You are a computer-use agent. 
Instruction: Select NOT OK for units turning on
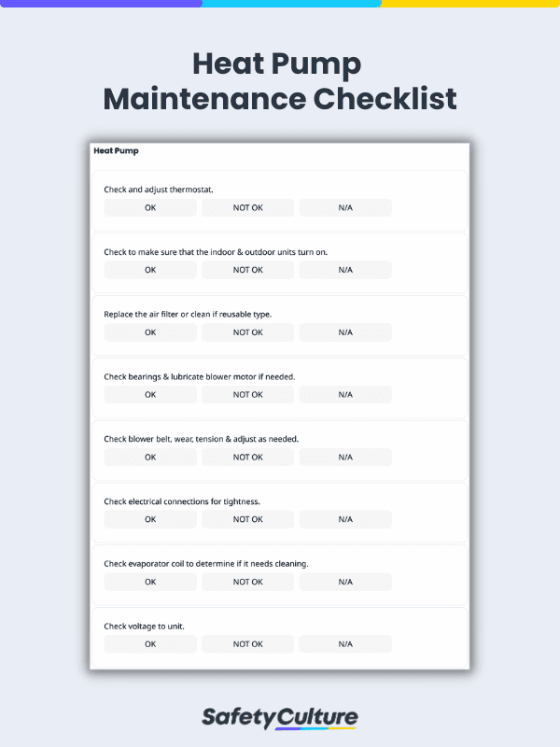pos(247,270)
